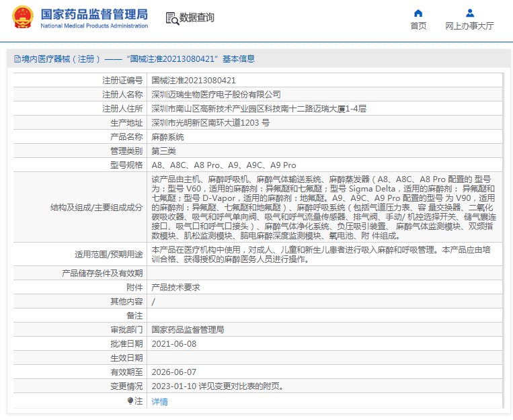Click the 网上办事大厅 person icon
Image resolution: width=513 pixels, height=420 pixels.
click(469, 13)
